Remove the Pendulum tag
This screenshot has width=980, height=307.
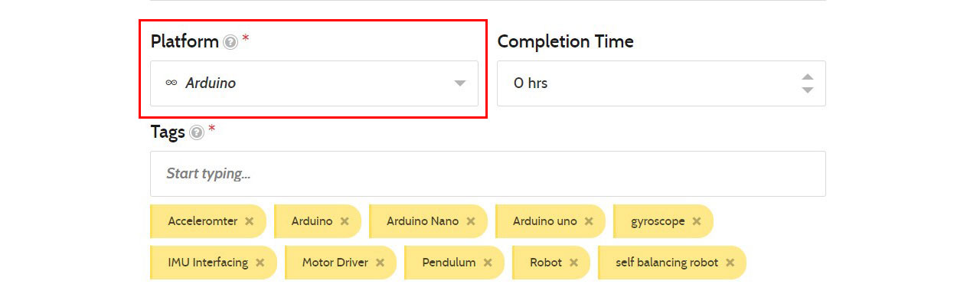tap(488, 263)
